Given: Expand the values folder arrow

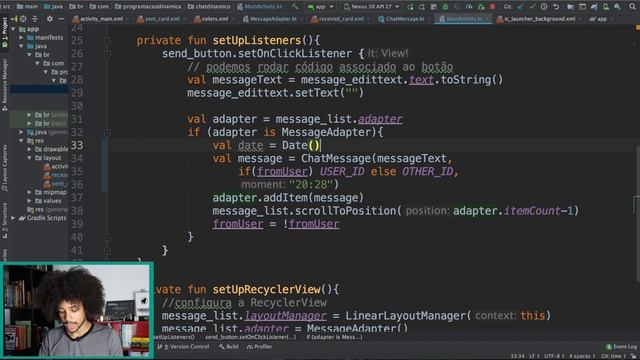Looking at the screenshot, I should coord(29,200).
